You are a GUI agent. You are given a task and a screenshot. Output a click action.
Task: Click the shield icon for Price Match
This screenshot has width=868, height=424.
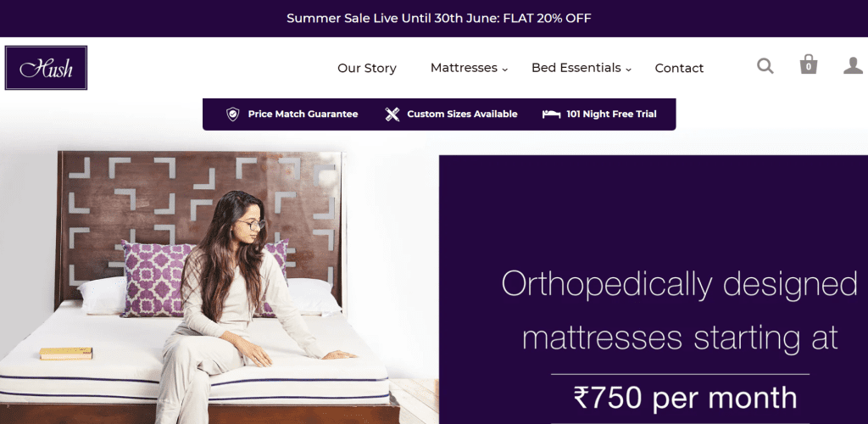click(x=232, y=114)
